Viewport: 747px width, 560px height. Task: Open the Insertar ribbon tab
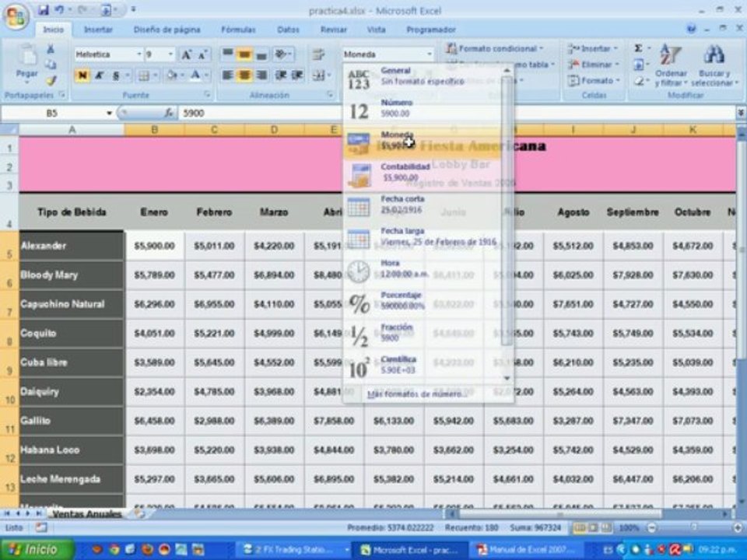click(98, 30)
